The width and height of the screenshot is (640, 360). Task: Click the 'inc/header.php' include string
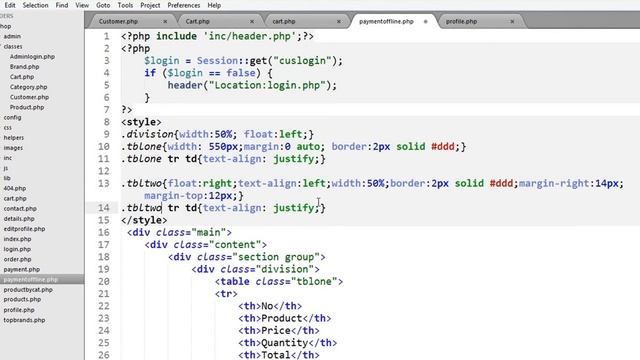249,36
